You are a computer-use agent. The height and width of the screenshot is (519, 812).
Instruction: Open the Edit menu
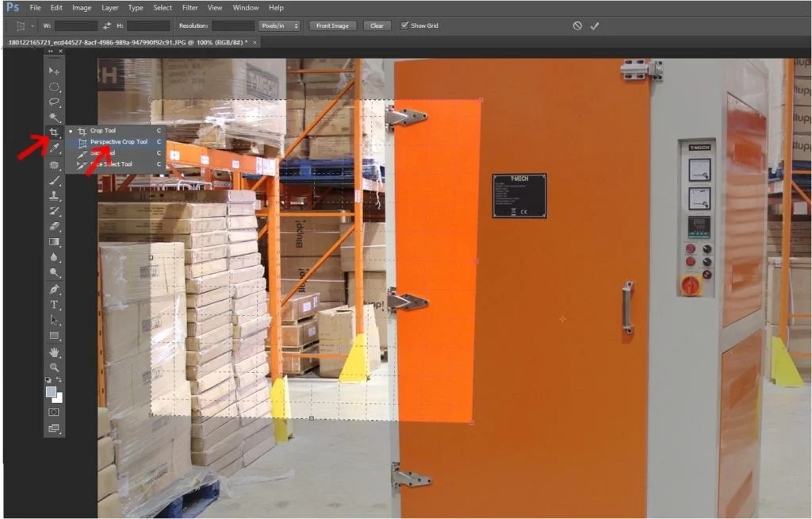click(x=56, y=8)
